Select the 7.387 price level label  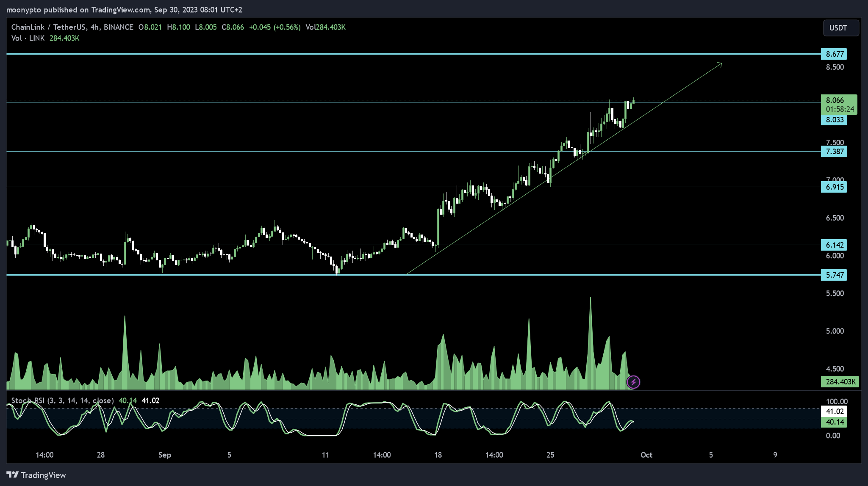(834, 152)
